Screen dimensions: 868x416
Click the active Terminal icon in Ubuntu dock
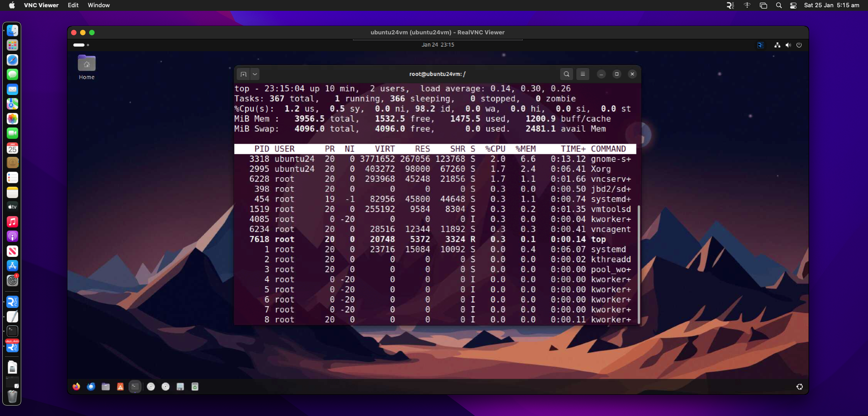pyautogui.click(x=135, y=387)
